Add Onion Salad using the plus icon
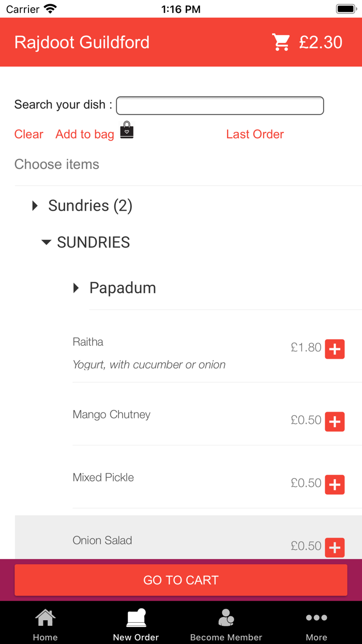The width and height of the screenshot is (362, 644). tap(335, 547)
